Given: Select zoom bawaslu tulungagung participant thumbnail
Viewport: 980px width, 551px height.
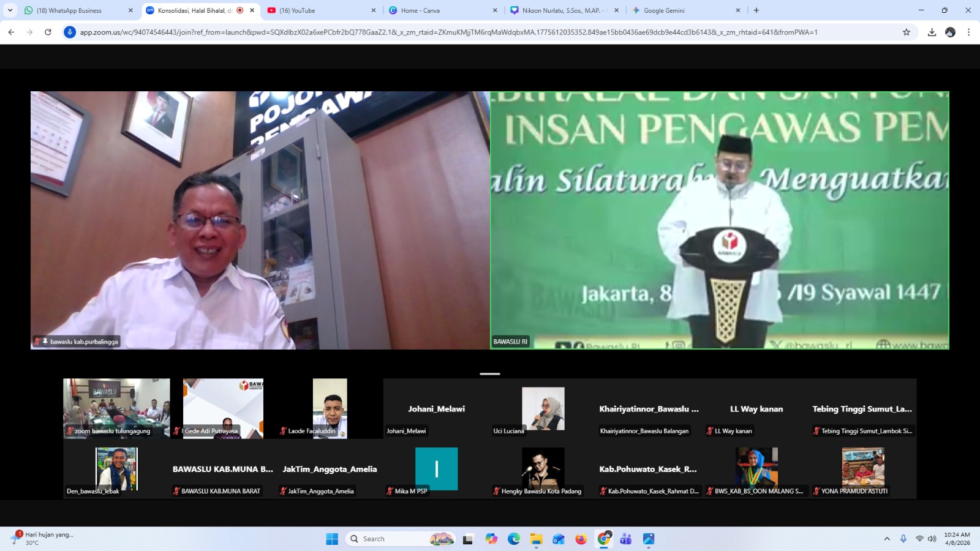Looking at the screenshot, I should click(x=116, y=408).
